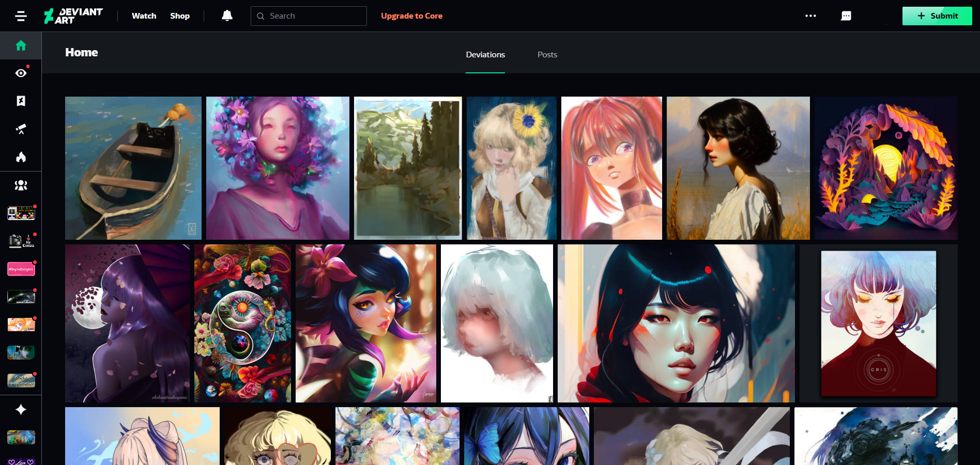Open the purple Love hearts group icon
This screenshot has height=465, width=980.
pos(21,461)
